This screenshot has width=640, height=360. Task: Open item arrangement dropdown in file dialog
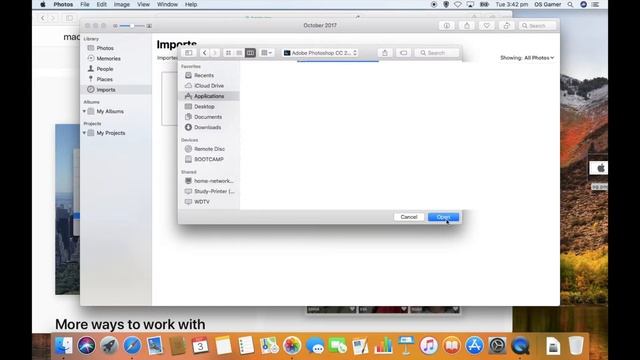point(267,53)
